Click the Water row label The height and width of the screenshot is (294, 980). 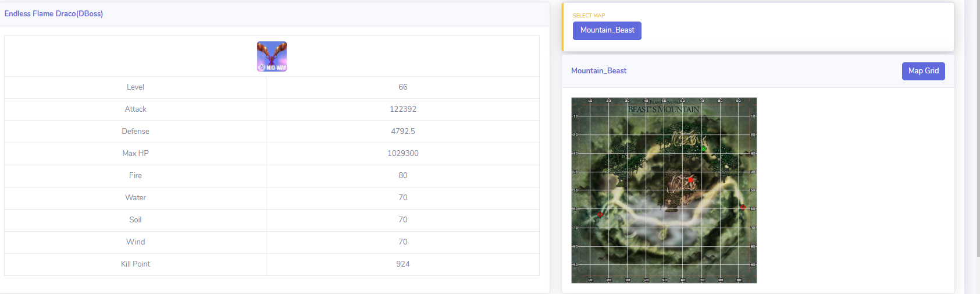click(136, 197)
